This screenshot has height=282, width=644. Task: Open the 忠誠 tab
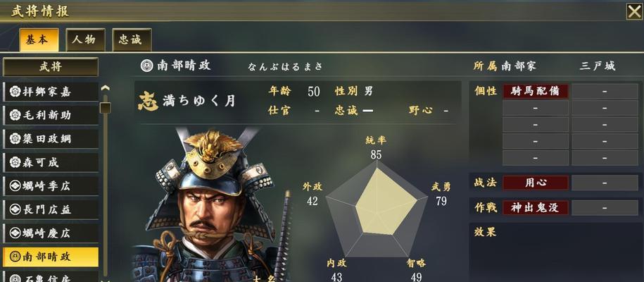pos(132,39)
